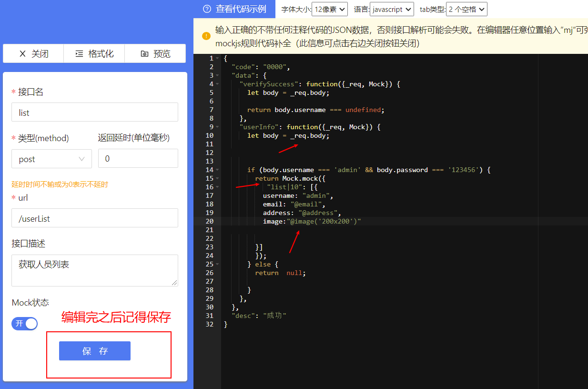
Task: Expand the 类型(method) select showing post
Action: point(51,159)
